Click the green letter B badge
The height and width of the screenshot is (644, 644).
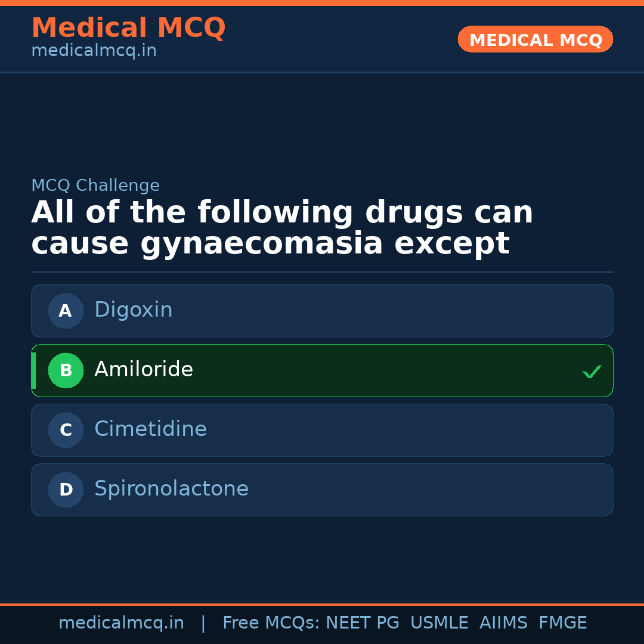click(x=66, y=370)
